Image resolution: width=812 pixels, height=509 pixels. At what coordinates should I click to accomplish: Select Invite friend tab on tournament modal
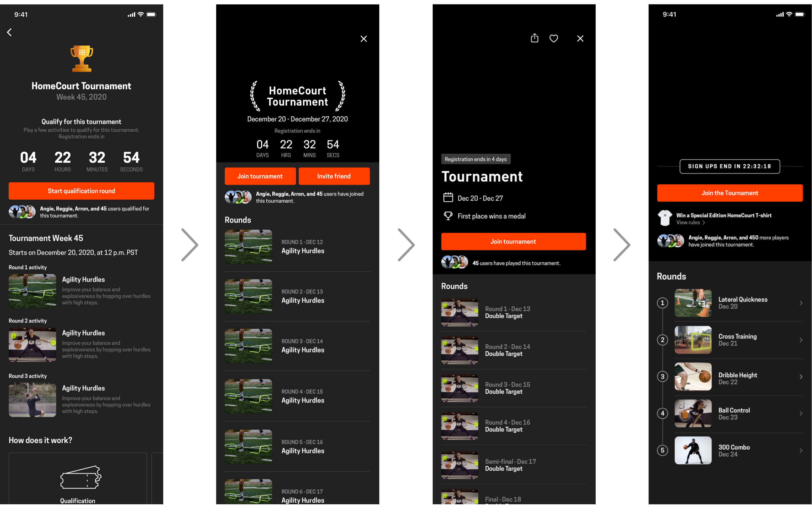(x=334, y=175)
